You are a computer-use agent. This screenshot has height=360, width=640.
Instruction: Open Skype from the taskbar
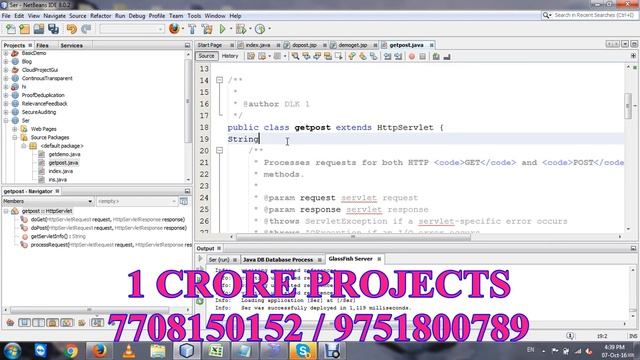click(x=302, y=351)
